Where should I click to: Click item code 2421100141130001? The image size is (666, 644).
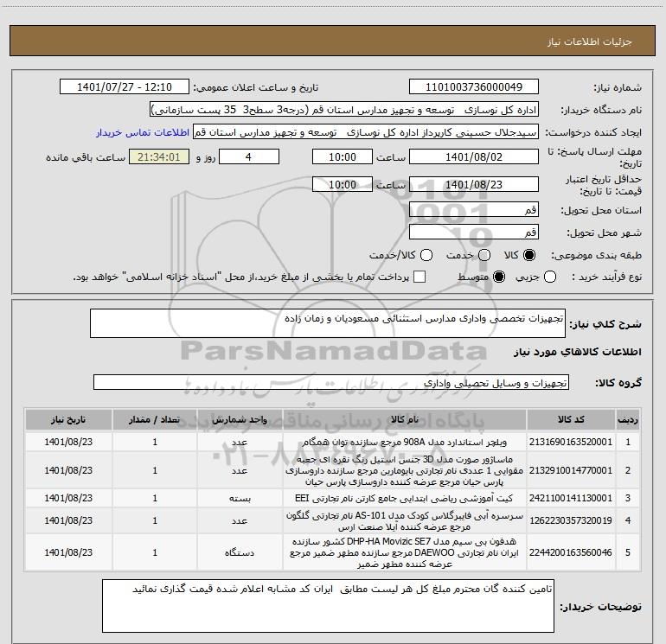(571, 498)
